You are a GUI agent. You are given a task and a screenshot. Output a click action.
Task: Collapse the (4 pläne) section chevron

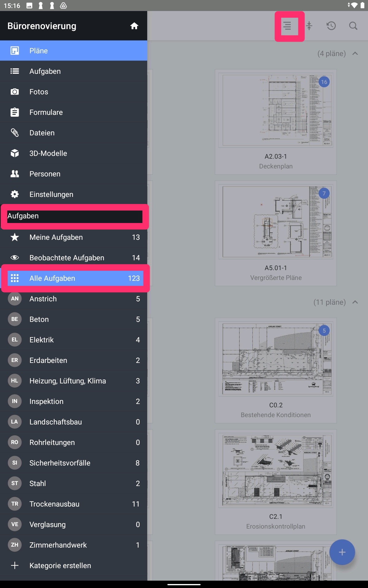355,53
